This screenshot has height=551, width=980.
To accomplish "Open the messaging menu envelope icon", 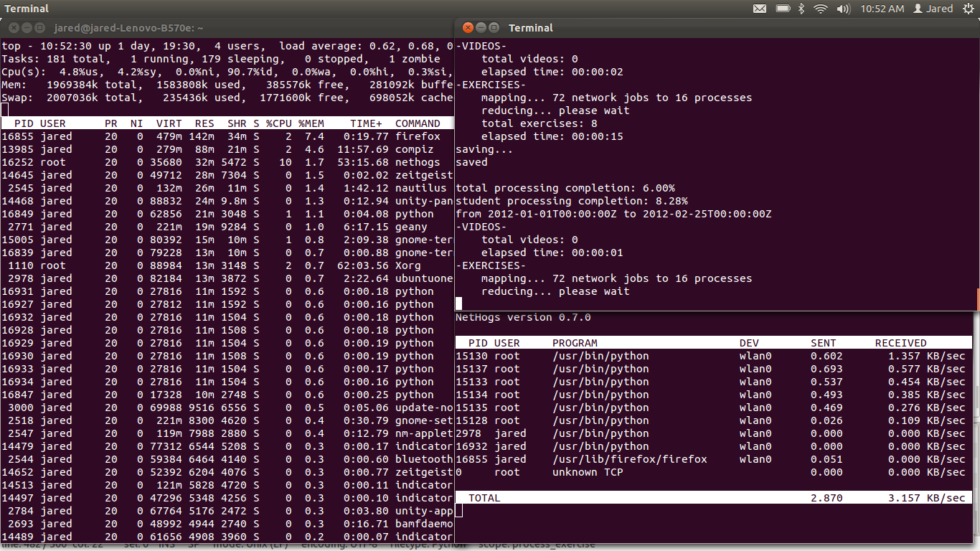I will click(x=760, y=9).
